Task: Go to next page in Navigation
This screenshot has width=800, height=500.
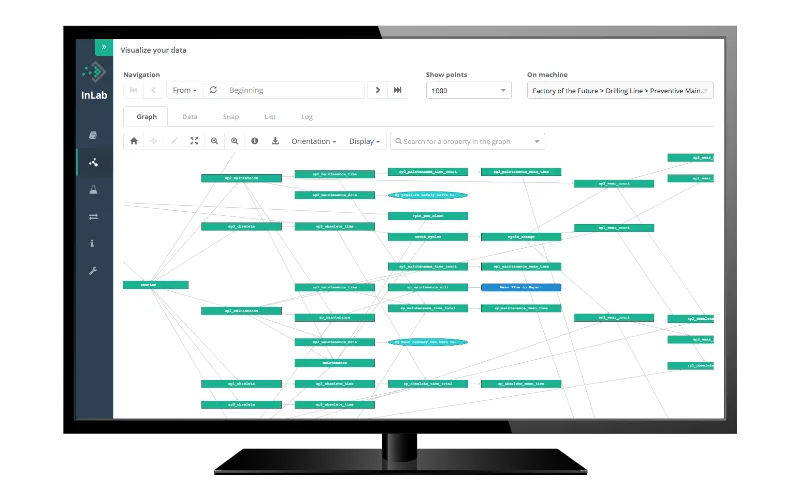Action: pyautogui.click(x=378, y=90)
